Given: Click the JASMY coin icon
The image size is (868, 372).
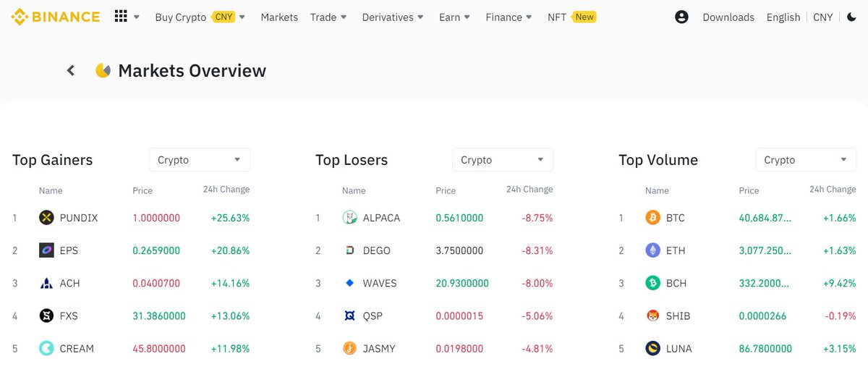Looking at the screenshot, I should pyautogui.click(x=349, y=348).
